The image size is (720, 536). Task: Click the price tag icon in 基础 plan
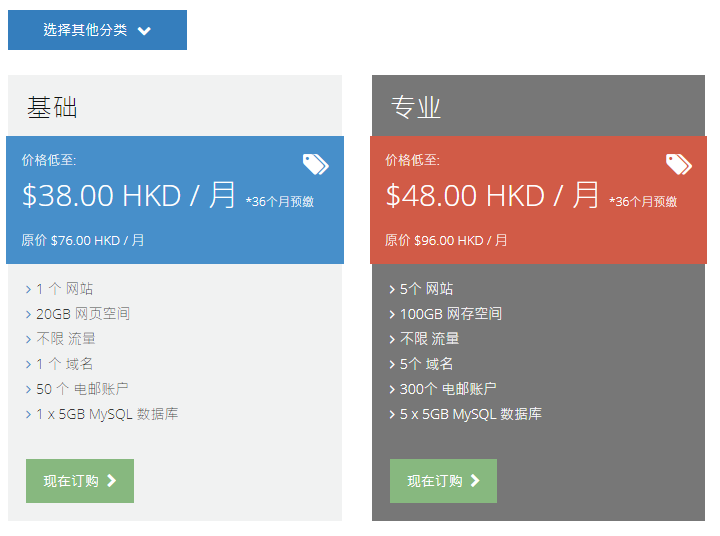click(x=316, y=164)
